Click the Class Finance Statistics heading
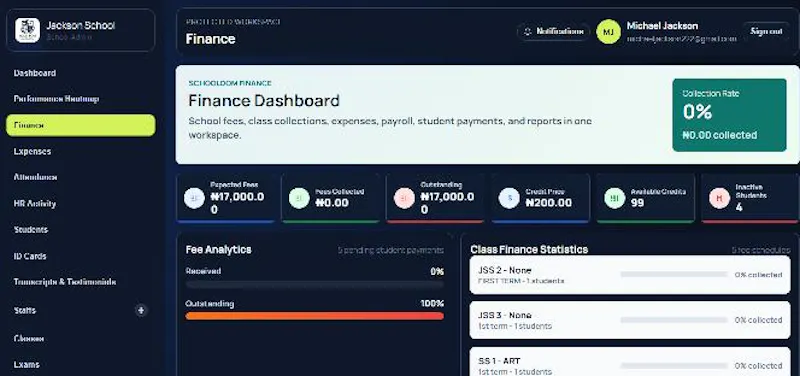Viewport: 800px width, 376px height. (x=529, y=249)
